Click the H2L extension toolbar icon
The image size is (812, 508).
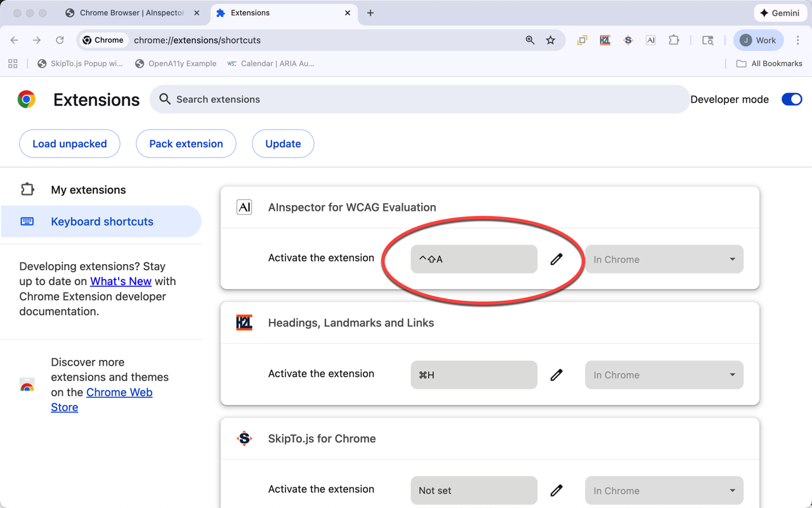pos(605,40)
